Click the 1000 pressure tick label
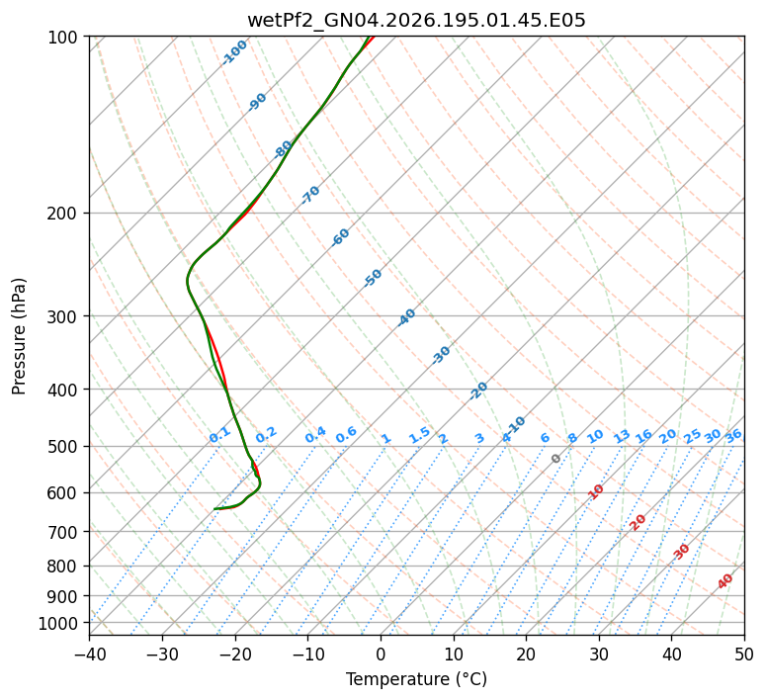This screenshot has width=766, height=700. (x=59, y=623)
